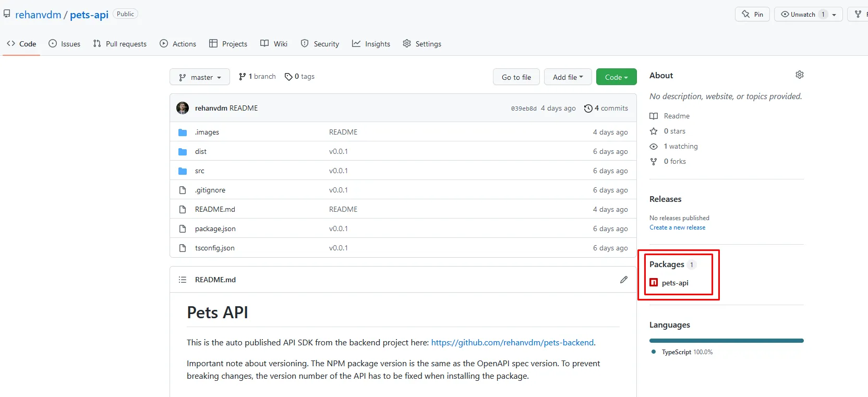Expand the green Code dropdown
This screenshot has width=868, height=397.
(x=616, y=77)
